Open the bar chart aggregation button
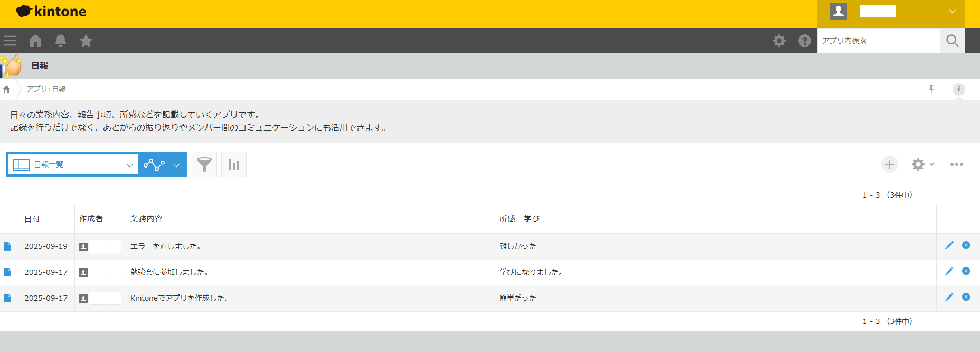Screen dimensions: 980x352 (x=234, y=164)
